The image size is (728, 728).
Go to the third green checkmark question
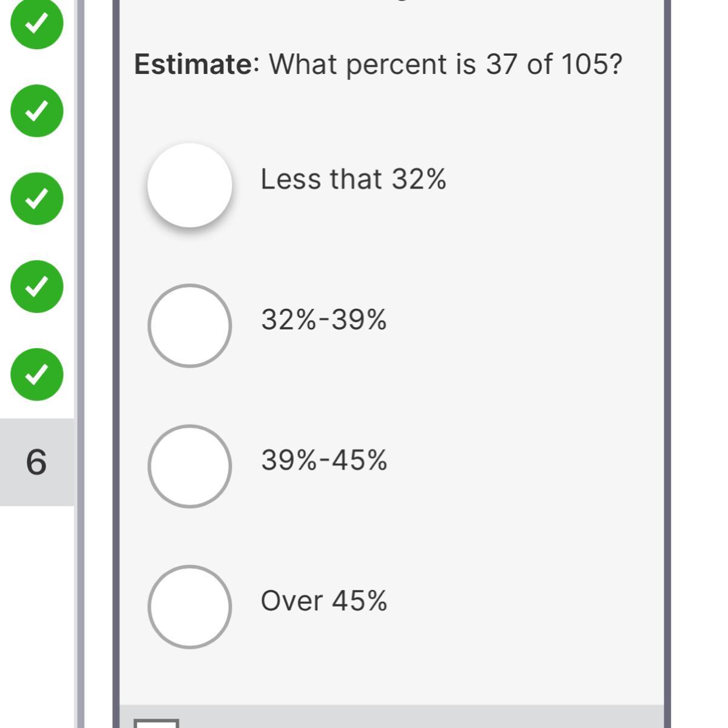pyautogui.click(x=36, y=198)
